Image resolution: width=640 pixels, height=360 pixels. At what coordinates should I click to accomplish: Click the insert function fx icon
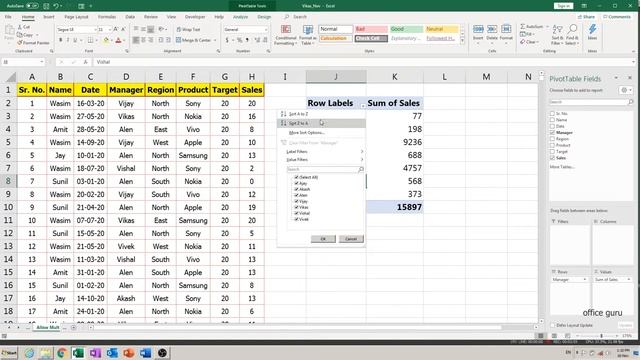[85, 62]
